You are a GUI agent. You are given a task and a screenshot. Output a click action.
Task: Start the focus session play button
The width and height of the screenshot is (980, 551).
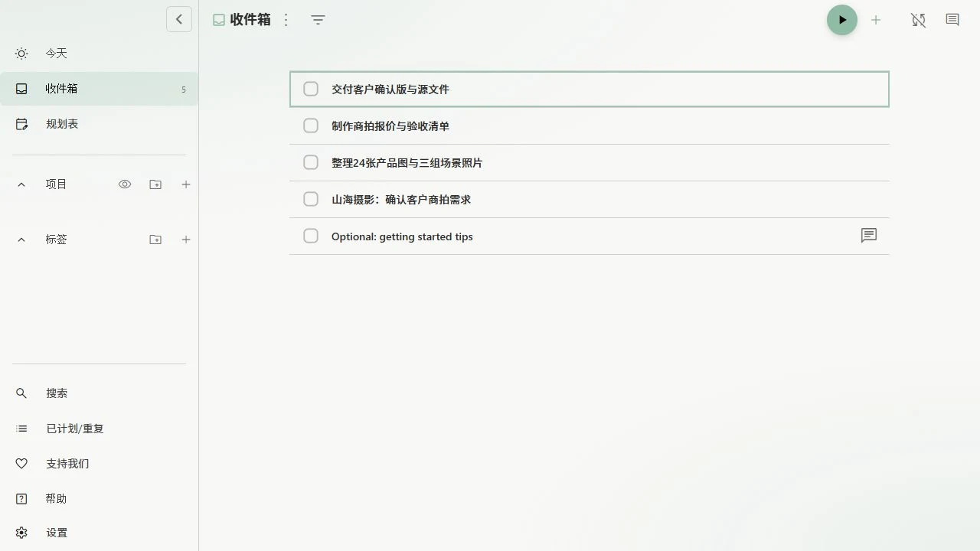(x=842, y=20)
